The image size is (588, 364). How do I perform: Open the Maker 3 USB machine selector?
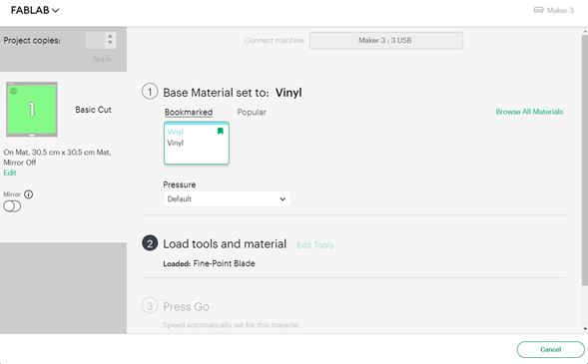point(386,41)
